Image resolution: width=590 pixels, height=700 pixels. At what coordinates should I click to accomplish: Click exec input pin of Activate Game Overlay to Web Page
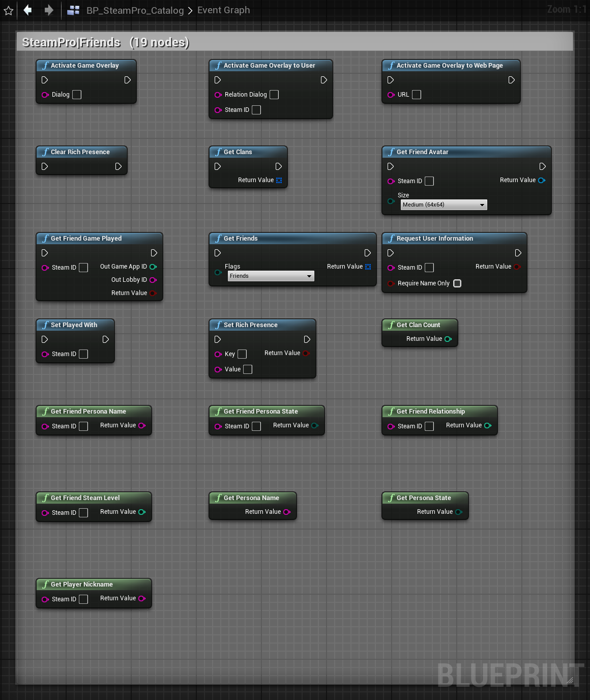391,80
